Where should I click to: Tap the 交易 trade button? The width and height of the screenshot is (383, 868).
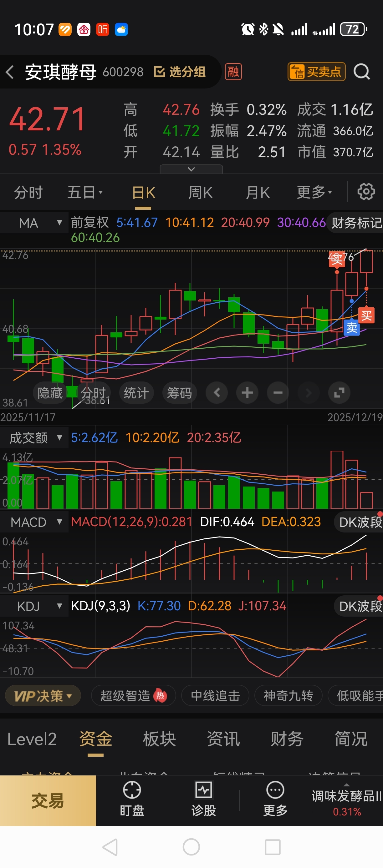coord(48,800)
